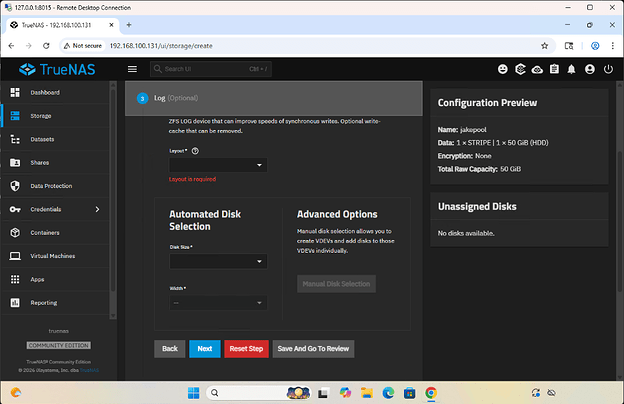The image size is (624, 404).
Task: Click the Next button
Action: [205, 349]
